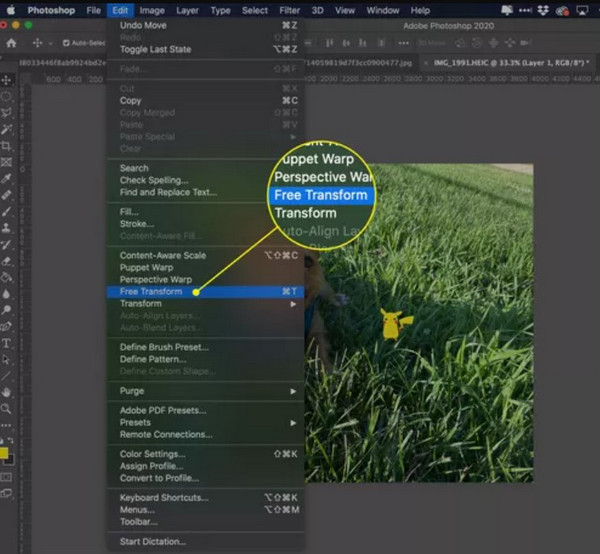Open Color Settings...
Image resolution: width=600 pixels, height=554 pixels.
pos(206,454)
